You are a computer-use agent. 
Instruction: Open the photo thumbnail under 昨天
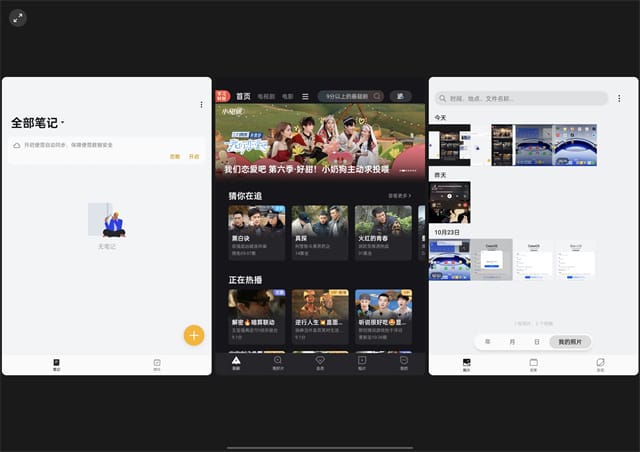pyautogui.click(x=449, y=203)
